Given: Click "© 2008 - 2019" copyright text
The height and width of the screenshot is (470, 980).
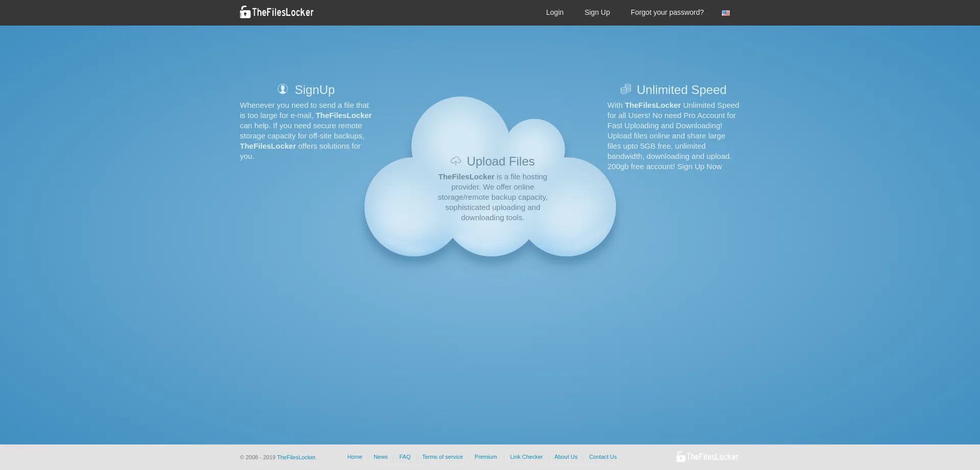Looking at the screenshot, I should pyautogui.click(x=258, y=457).
